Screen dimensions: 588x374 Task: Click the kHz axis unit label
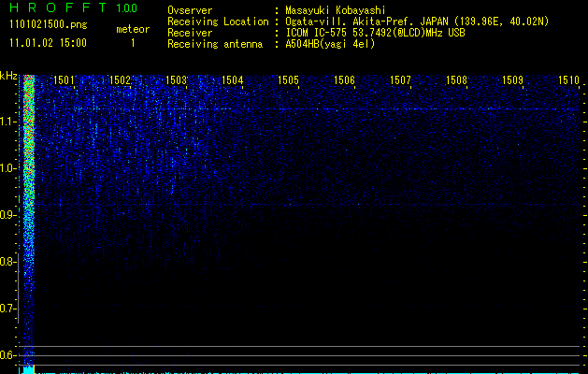tap(8, 76)
